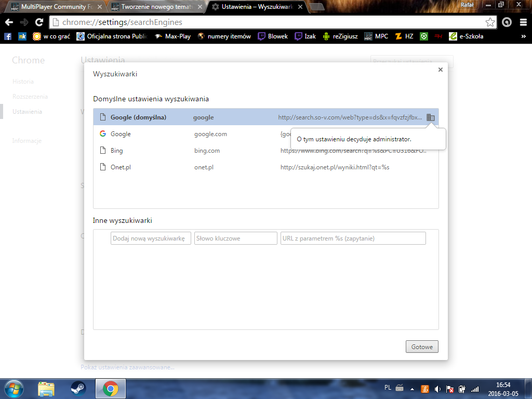
Task: Click the 'Słowo kluczowe' input field
Action: coord(236,238)
